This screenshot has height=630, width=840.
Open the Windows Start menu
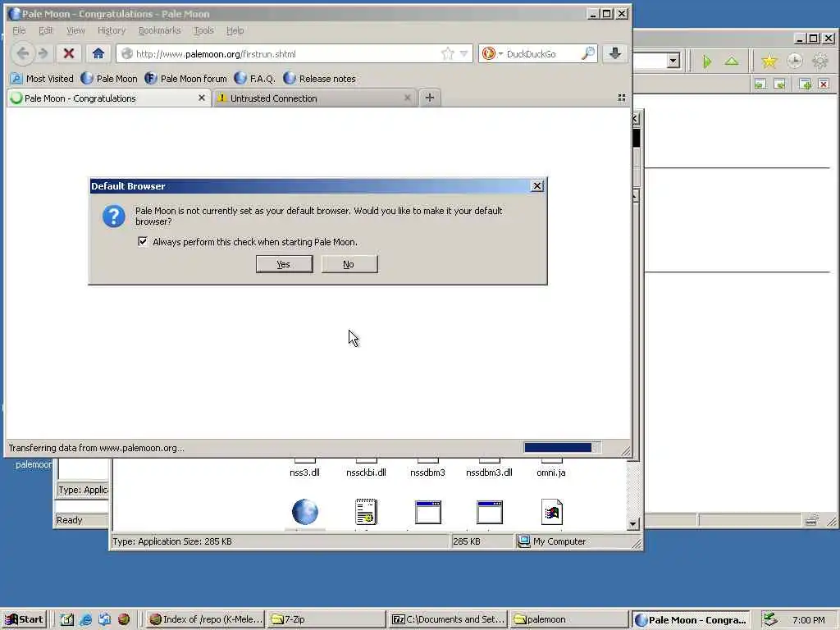pos(25,619)
